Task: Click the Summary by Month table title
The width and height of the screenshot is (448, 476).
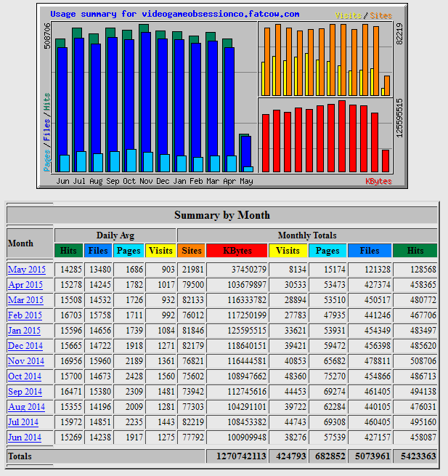Action: (x=222, y=215)
